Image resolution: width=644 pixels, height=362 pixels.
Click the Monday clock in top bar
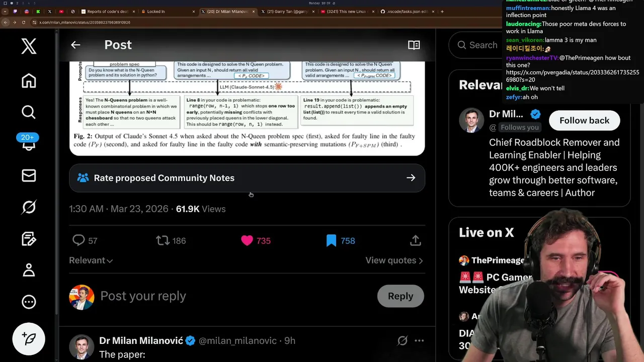[x=319, y=3]
